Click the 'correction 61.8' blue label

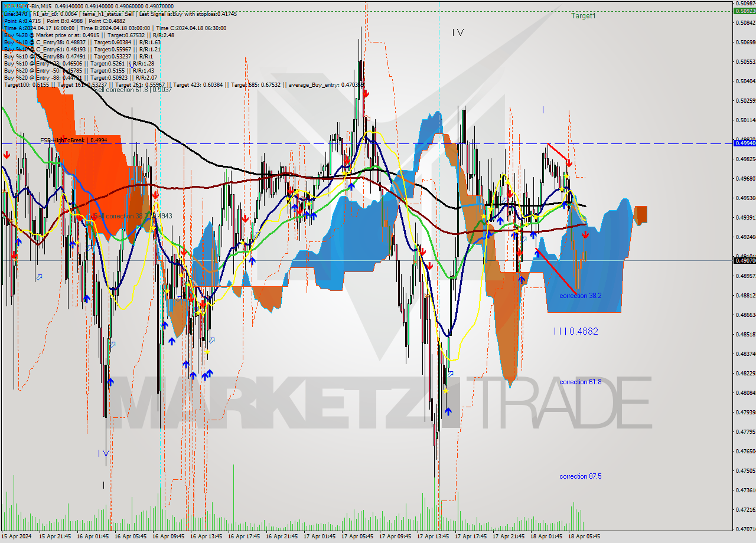point(581,382)
